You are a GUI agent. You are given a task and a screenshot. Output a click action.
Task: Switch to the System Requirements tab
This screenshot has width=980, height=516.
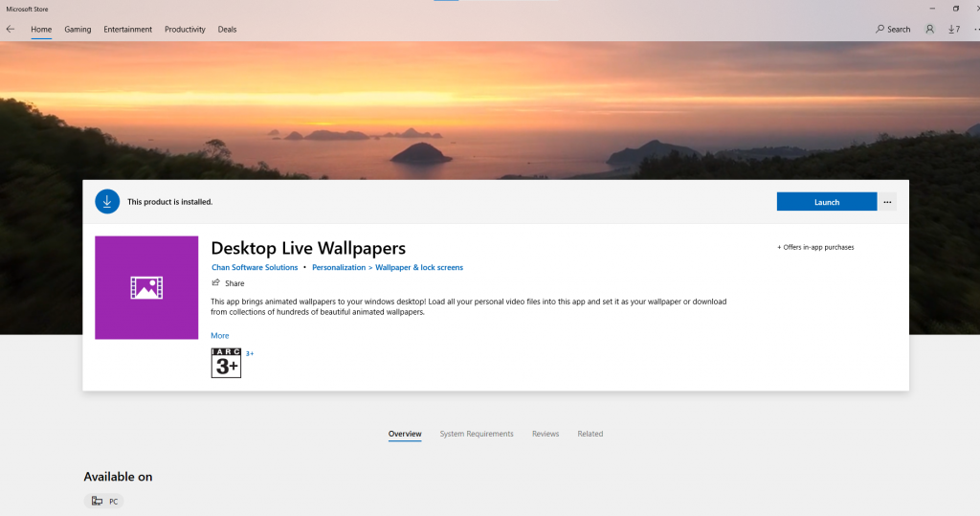click(477, 435)
